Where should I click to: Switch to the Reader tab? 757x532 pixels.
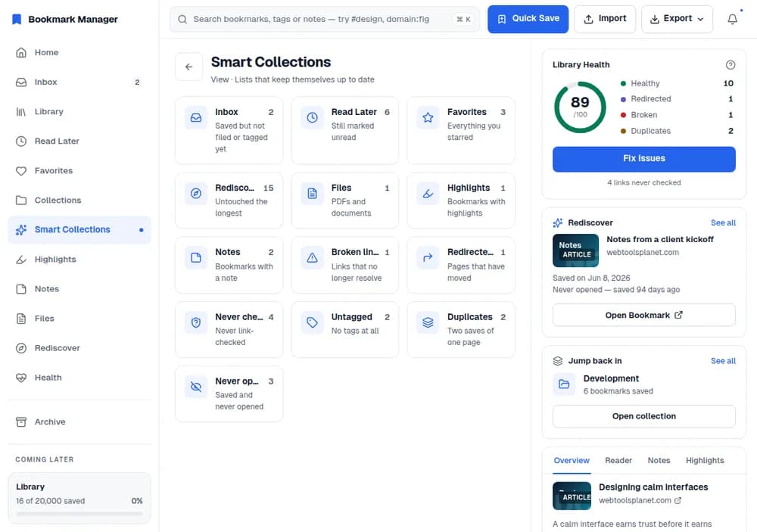[x=618, y=461]
